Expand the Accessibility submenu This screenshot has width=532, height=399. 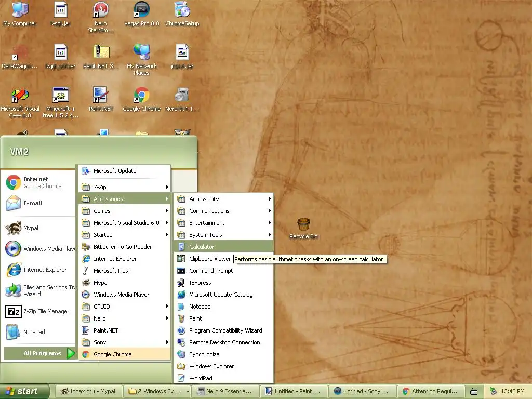tap(223, 199)
